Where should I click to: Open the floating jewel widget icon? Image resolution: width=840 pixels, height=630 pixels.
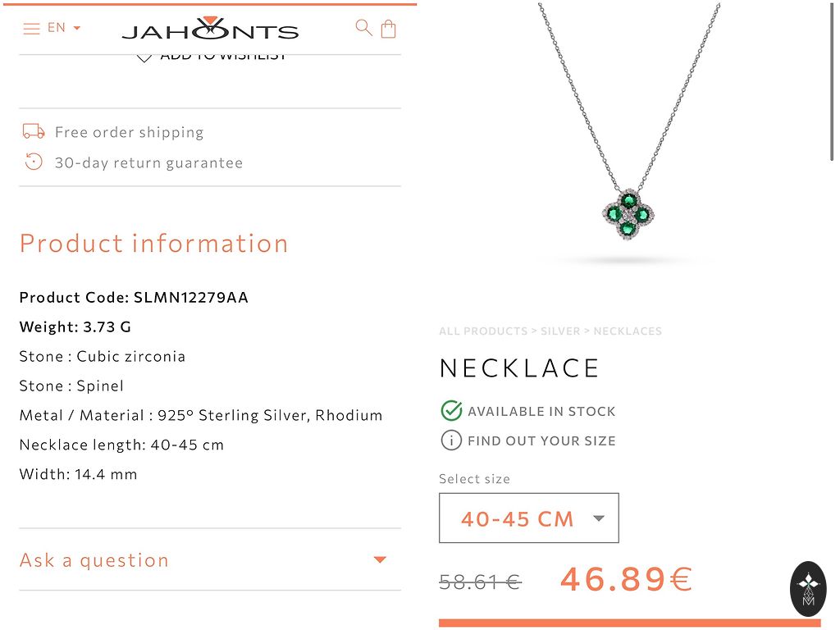click(x=808, y=588)
